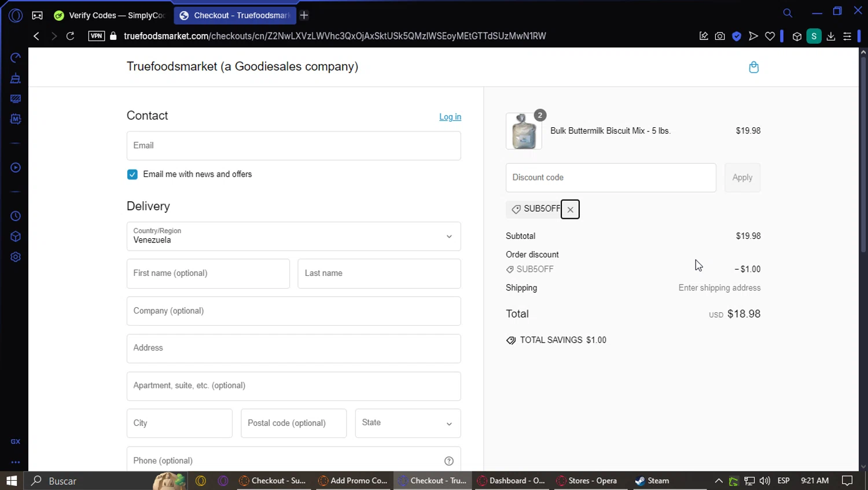Open My Flow paper plane icon
The image size is (868, 490).
[x=753, y=36]
